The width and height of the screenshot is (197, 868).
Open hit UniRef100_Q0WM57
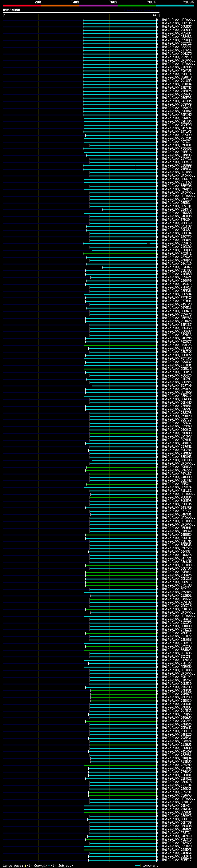coord(176,26)
